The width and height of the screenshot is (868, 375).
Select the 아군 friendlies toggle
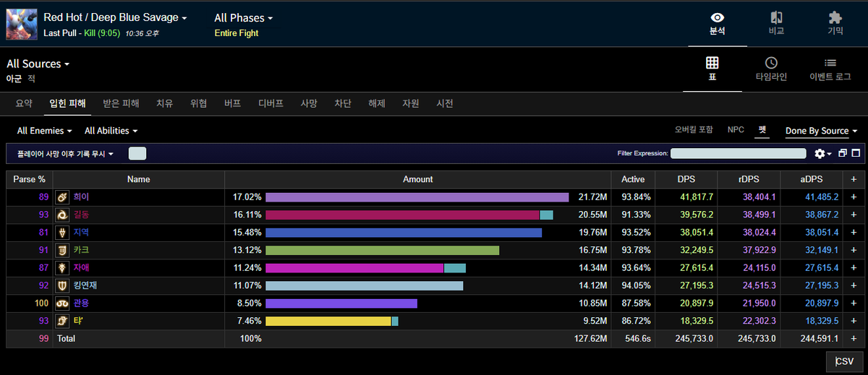pyautogui.click(x=14, y=78)
